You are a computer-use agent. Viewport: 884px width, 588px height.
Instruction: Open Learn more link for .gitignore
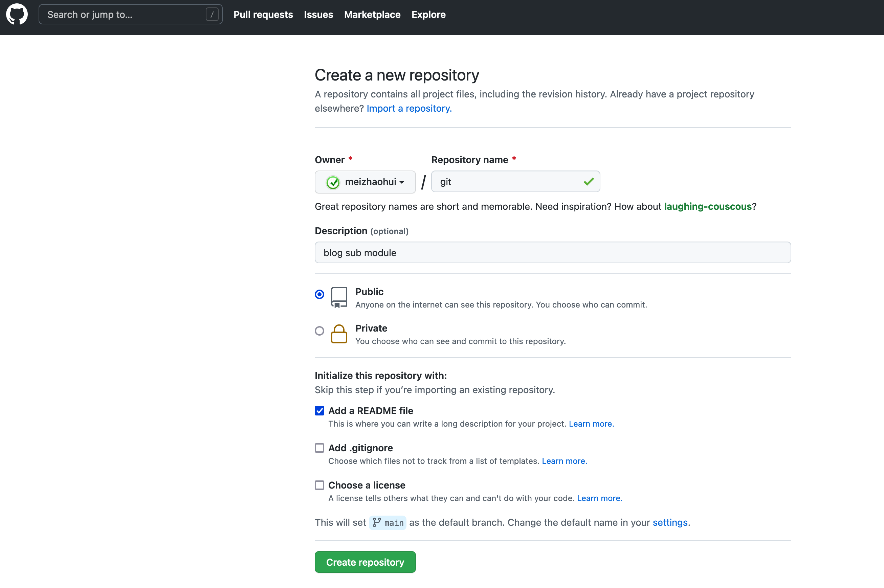(564, 461)
